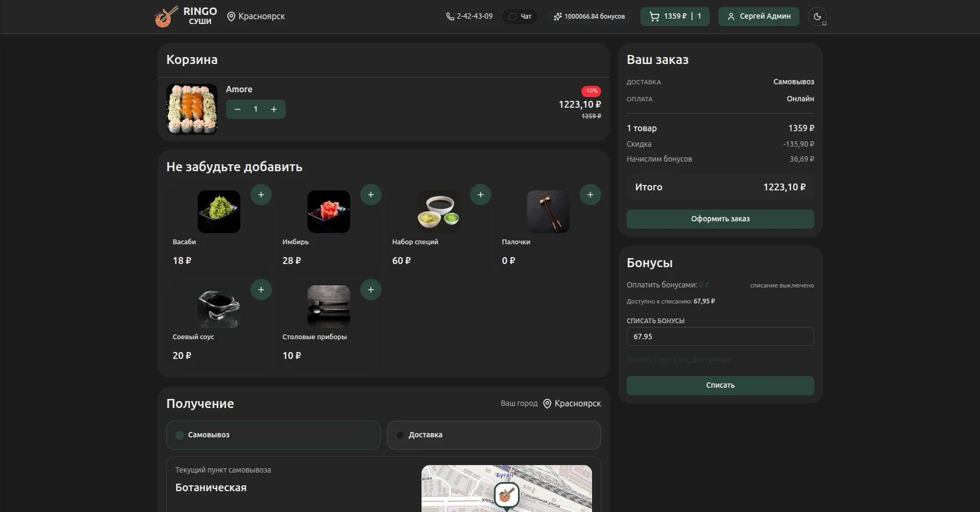The image size is (980, 512).
Task: Add Палочки with plus icon
Action: pyautogui.click(x=590, y=195)
